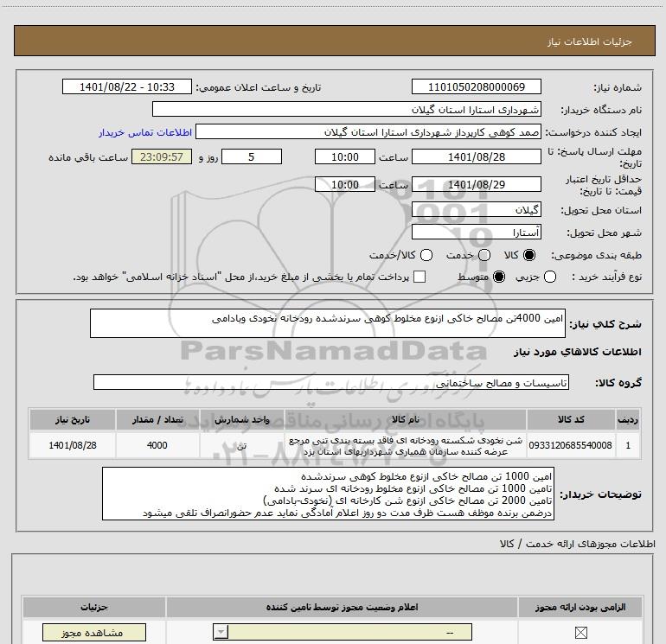666x644 pixels.
Task: Click the buyer name field شهرداری آستارا
Action: click(347, 109)
